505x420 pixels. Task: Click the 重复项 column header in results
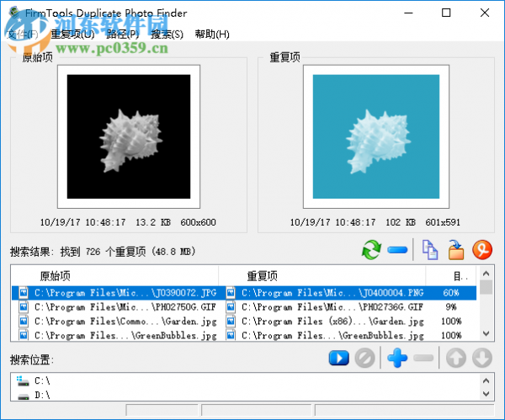pos(322,276)
